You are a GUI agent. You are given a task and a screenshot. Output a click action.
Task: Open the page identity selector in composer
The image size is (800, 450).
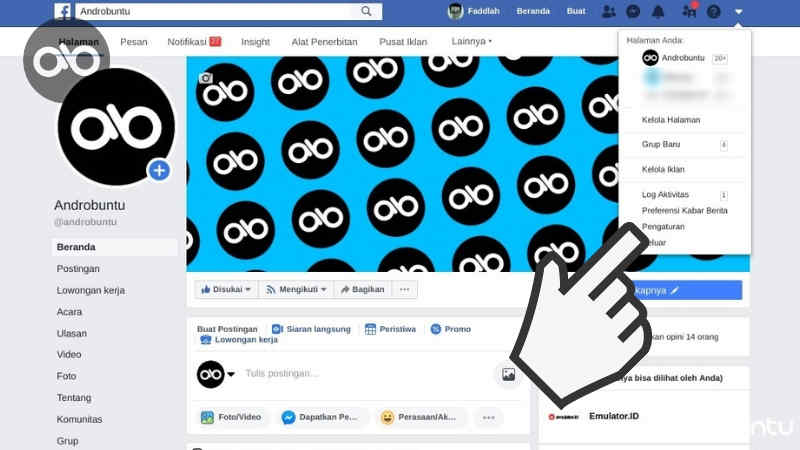[x=216, y=374]
